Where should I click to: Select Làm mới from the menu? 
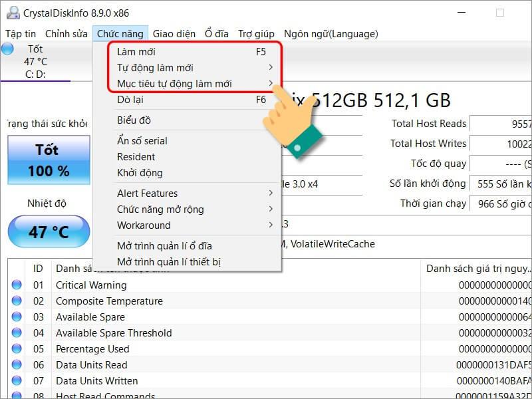136,52
